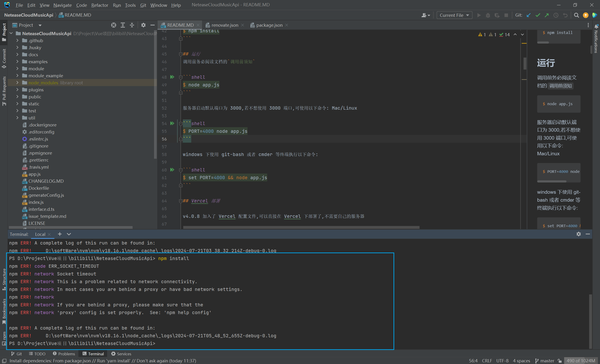Switch to renovate.json editor tab
The image size is (600, 364).
pyautogui.click(x=225, y=25)
